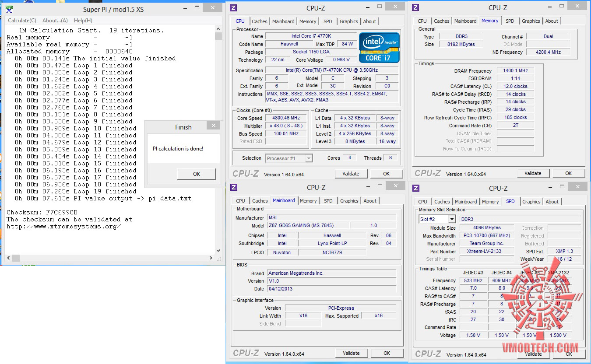Click the Z icon of the SPD CPU-Z window
Image resolution: width=591 pixels, height=364 pixels.
coord(416,188)
